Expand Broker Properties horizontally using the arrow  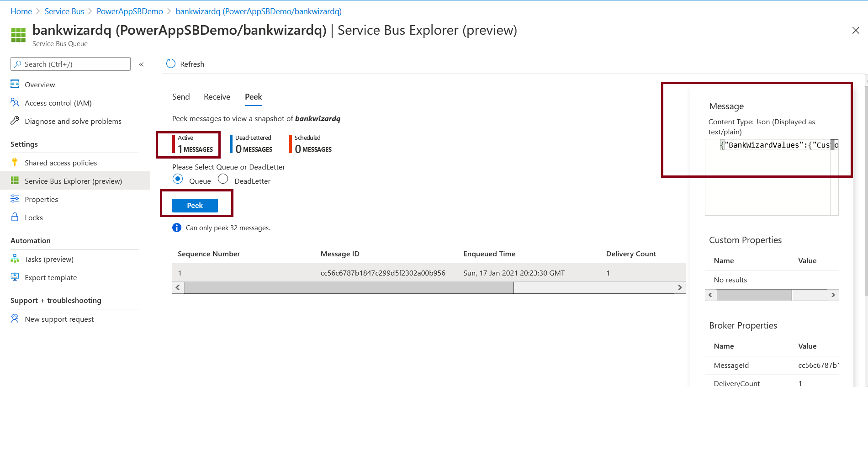(833, 295)
